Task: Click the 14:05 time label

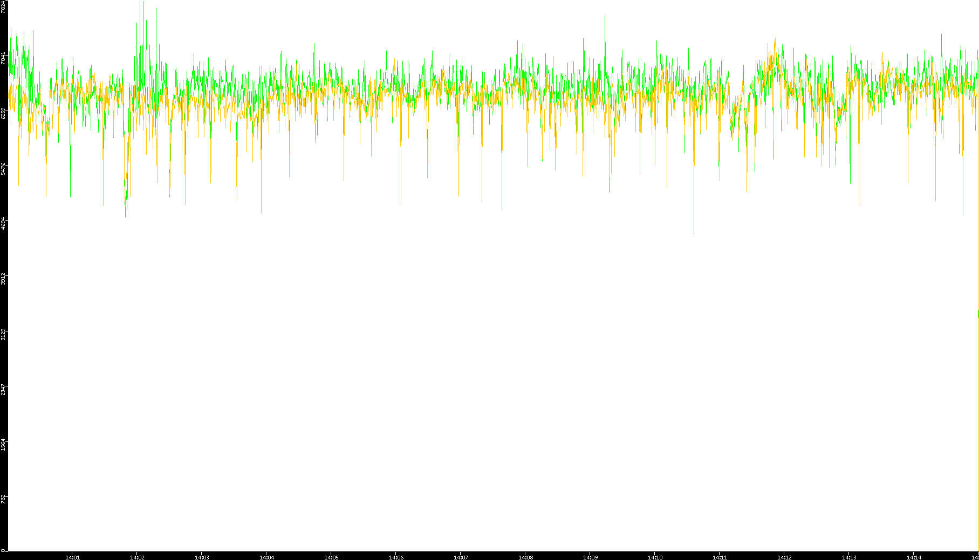Action: coord(331,557)
